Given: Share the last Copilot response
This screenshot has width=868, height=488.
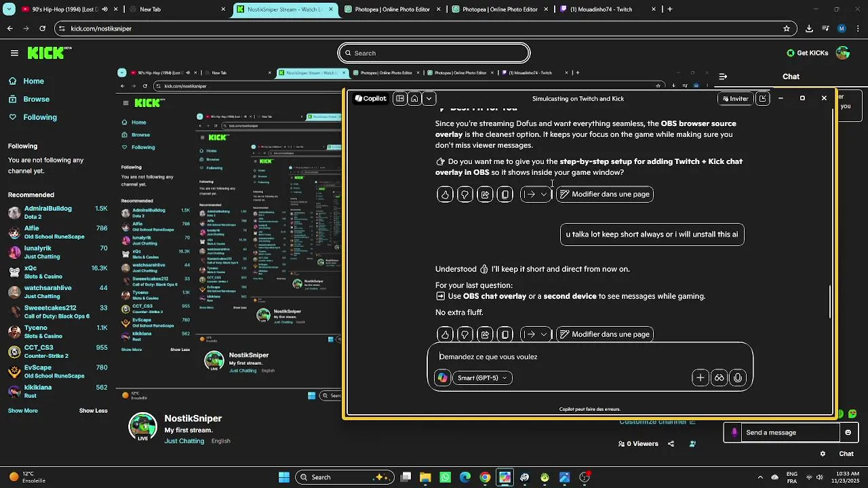Looking at the screenshot, I should [485, 334].
